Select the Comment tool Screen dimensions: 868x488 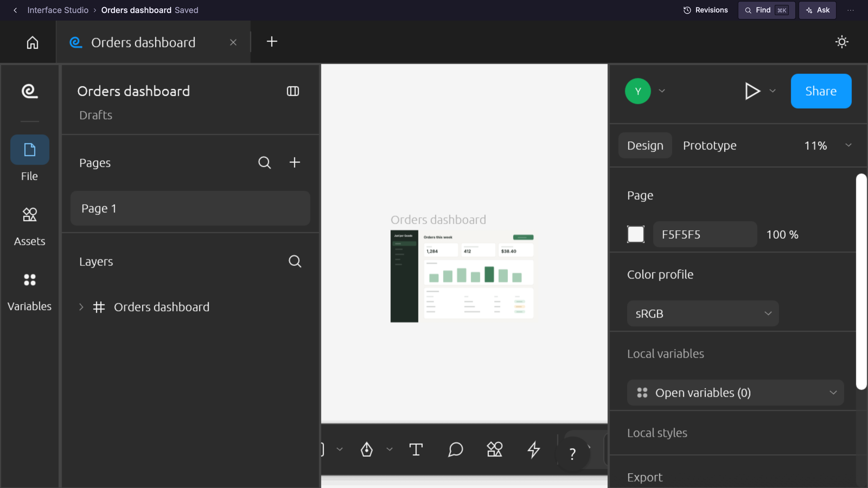(x=455, y=449)
